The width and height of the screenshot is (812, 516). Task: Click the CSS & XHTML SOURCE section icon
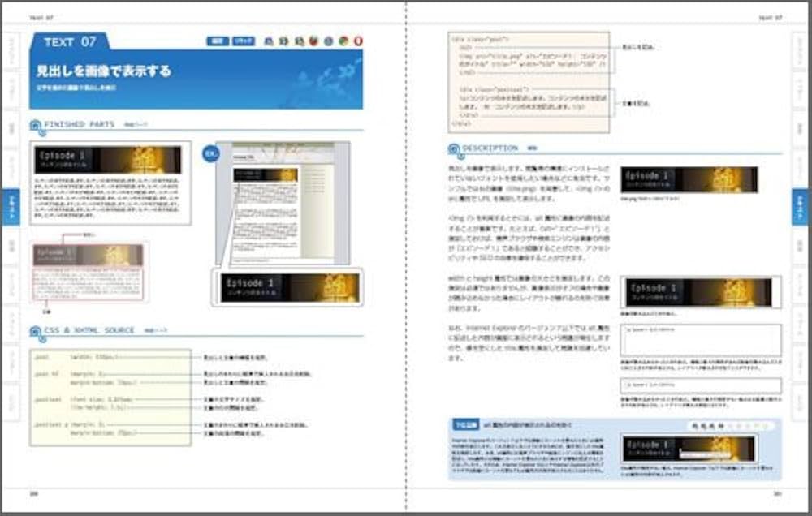(x=34, y=329)
